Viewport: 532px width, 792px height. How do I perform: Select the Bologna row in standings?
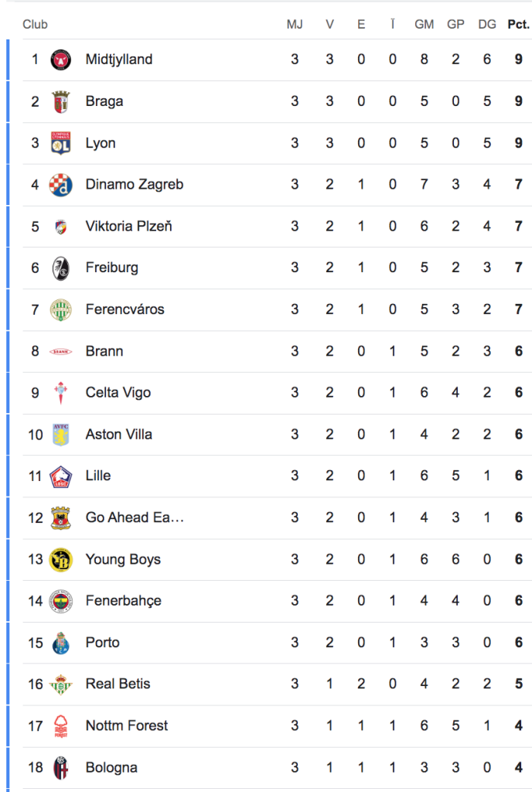(x=111, y=768)
